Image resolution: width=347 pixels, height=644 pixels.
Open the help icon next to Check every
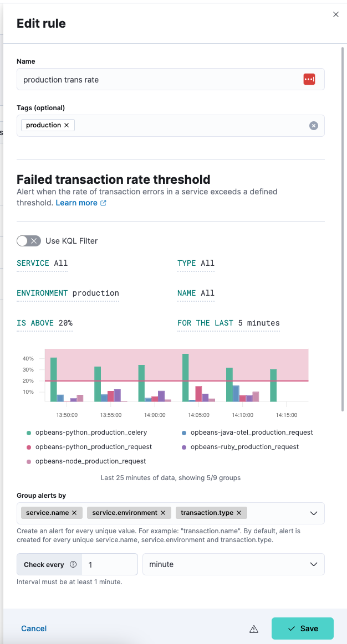(73, 564)
